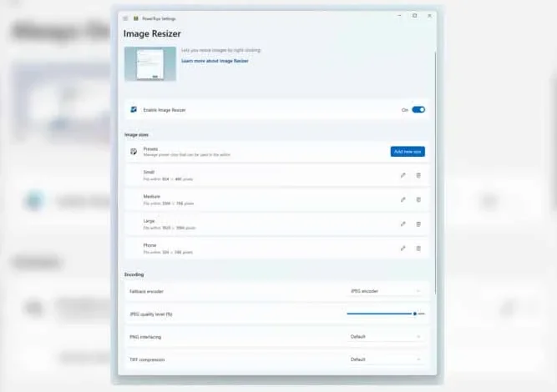The image size is (557, 392).
Task: Delete the Medium preset
Action: point(418,199)
